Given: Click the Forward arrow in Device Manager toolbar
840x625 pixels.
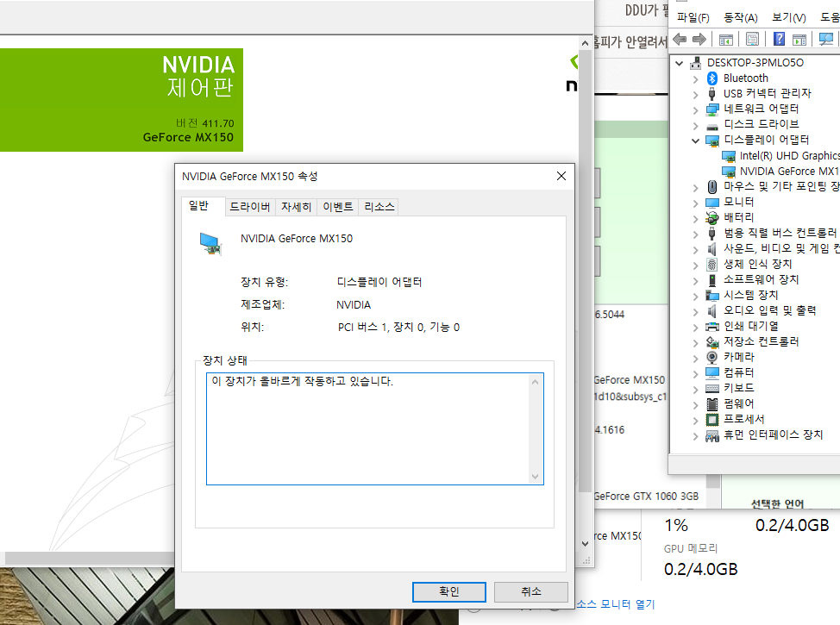Looking at the screenshot, I should coord(699,39).
